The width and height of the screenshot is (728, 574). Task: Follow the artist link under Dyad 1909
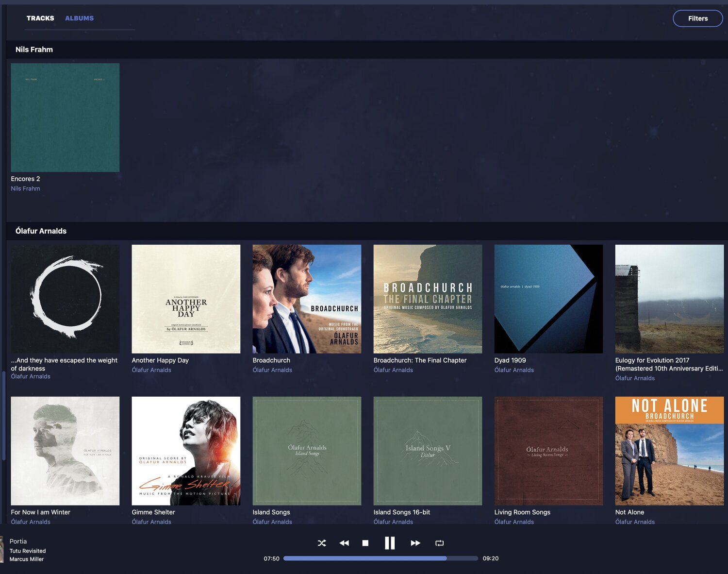point(514,370)
